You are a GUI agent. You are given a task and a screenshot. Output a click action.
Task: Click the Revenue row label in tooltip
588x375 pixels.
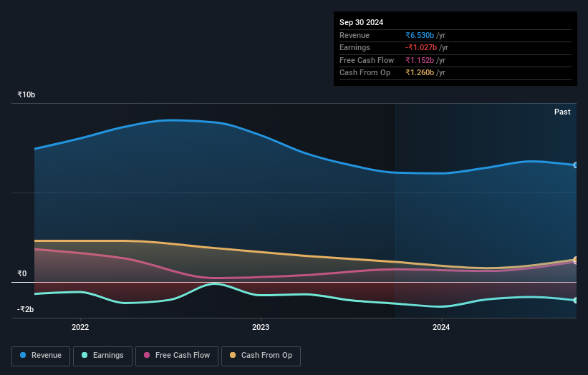tap(355, 35)
